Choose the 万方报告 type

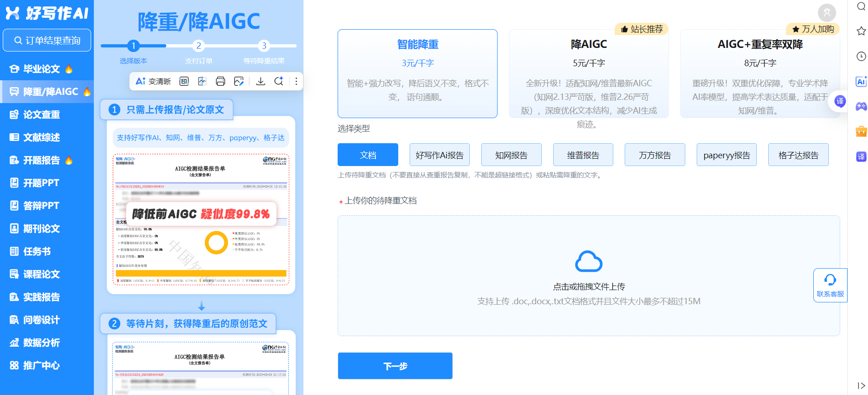click(x=655, y=155)
